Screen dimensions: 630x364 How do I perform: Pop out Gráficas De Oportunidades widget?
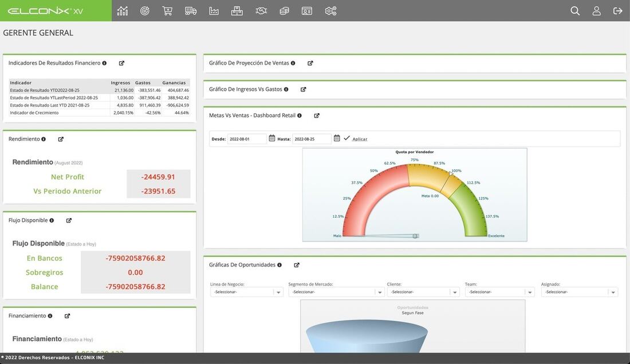point(297,265)
